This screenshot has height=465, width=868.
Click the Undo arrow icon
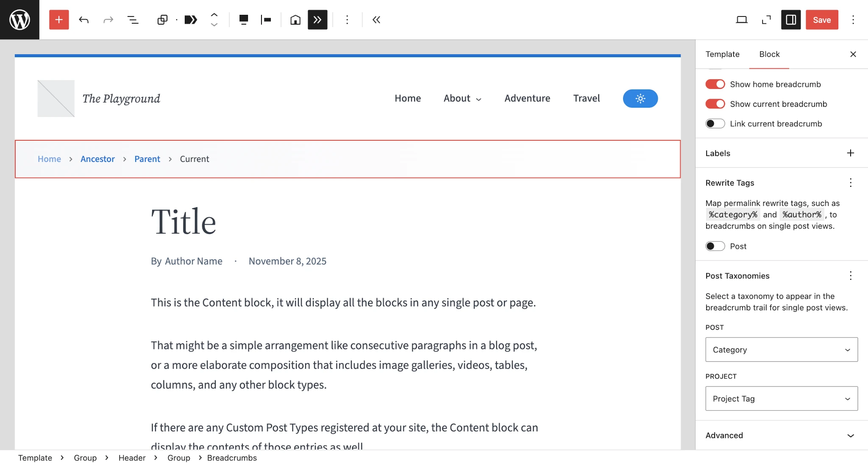pos(83,19)
